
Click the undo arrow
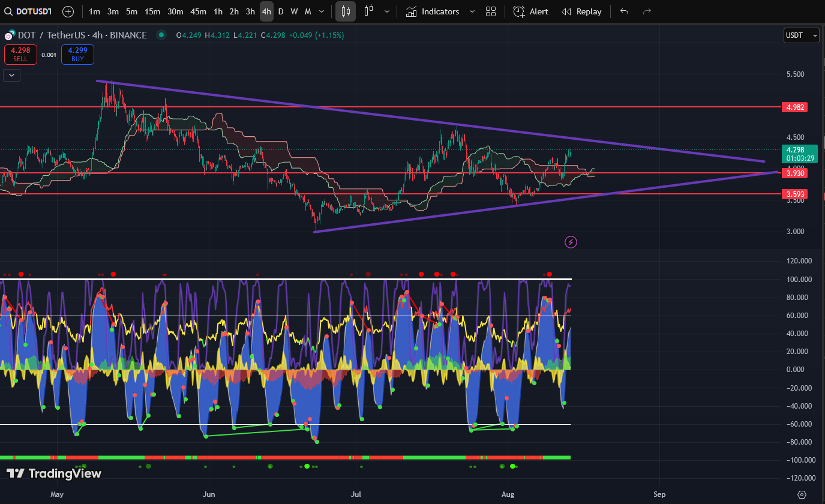tap(625, 11)
